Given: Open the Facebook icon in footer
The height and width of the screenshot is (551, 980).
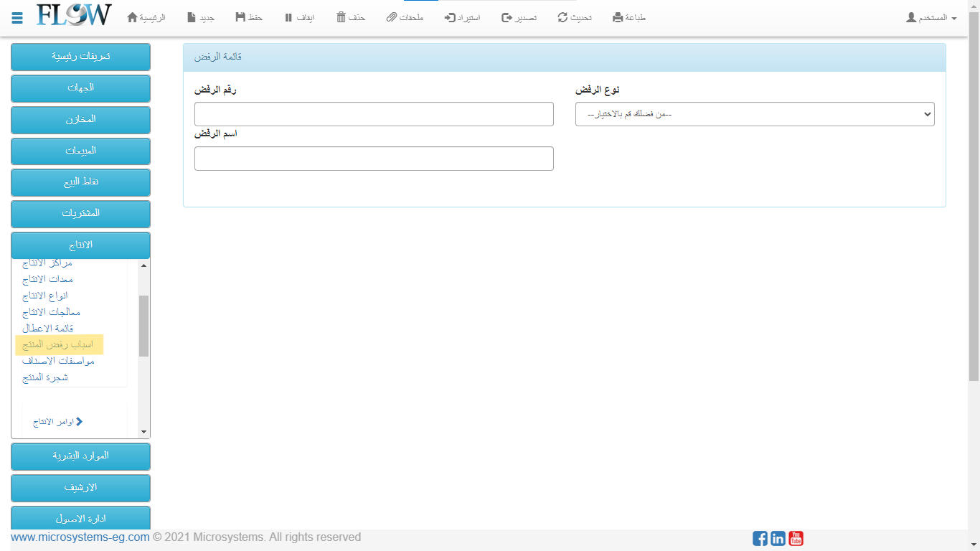Looking at the screenshot, I should pyautogui.click(x=760, y=538).
